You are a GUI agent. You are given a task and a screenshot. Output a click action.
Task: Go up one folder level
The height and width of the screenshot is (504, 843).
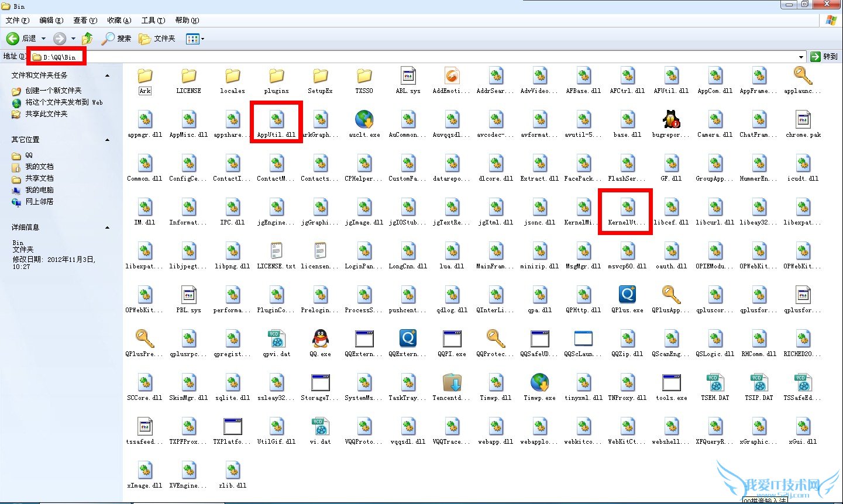tap(87, 39)
